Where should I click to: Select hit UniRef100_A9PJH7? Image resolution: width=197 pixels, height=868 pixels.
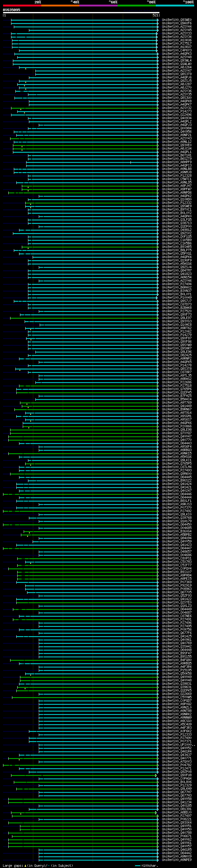tap(177, 186)
